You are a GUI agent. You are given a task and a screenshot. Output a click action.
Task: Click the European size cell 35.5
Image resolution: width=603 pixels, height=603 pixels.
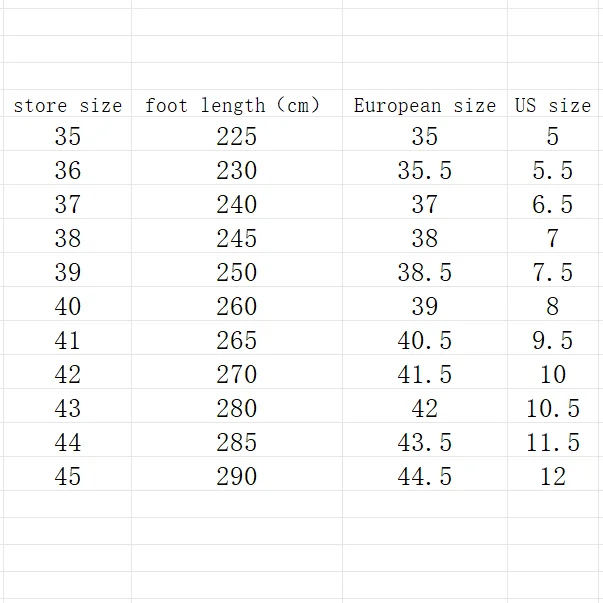point(424,171)
